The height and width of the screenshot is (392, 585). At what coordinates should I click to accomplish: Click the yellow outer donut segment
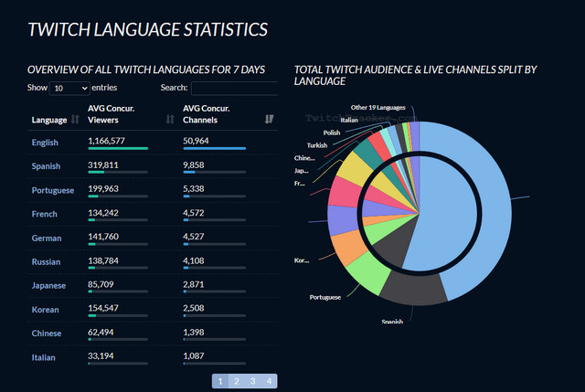coord(353,168)
